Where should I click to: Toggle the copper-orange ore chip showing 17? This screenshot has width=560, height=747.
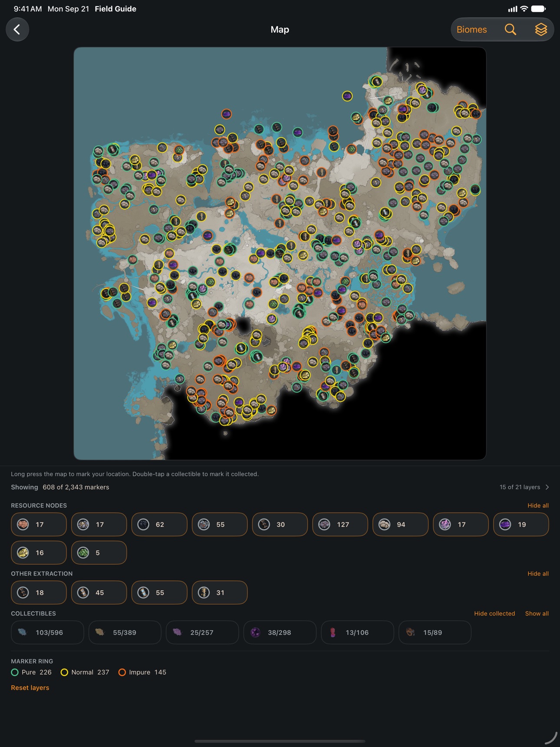coord(39,525)
